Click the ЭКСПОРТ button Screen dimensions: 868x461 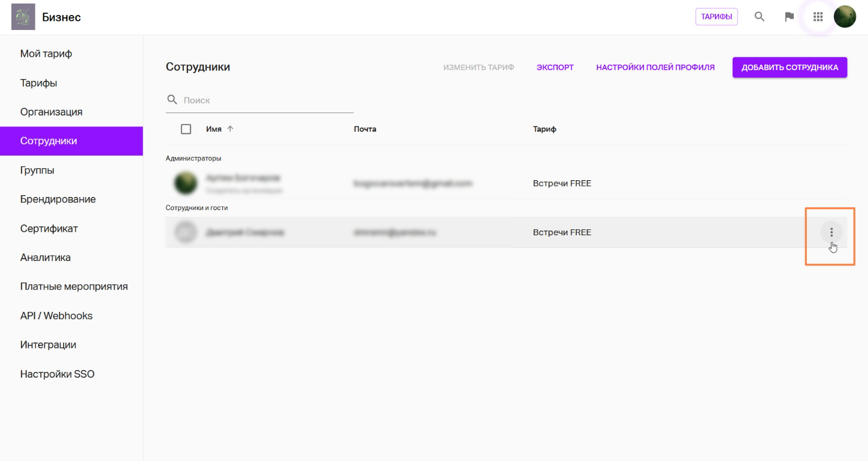point(555,68)
